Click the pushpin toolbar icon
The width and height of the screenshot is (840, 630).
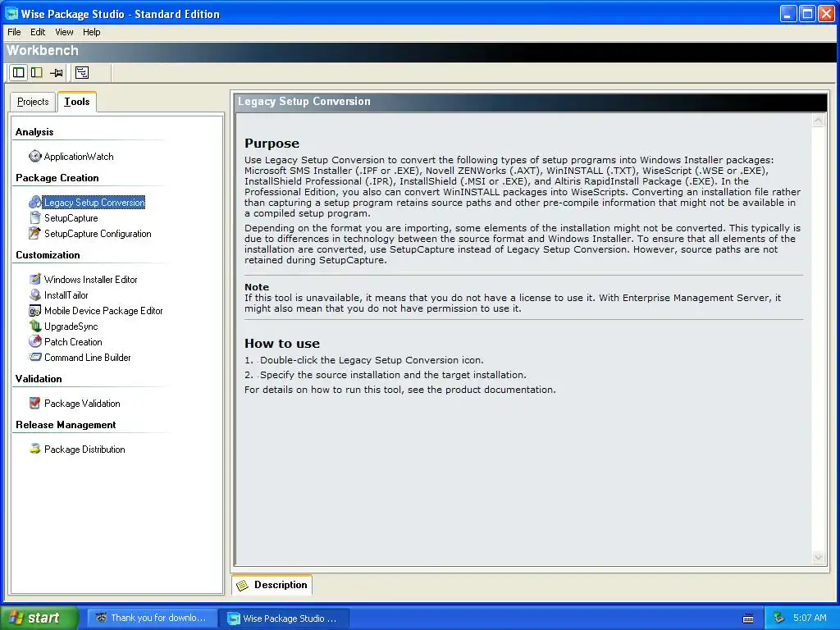tap(57, 72)
